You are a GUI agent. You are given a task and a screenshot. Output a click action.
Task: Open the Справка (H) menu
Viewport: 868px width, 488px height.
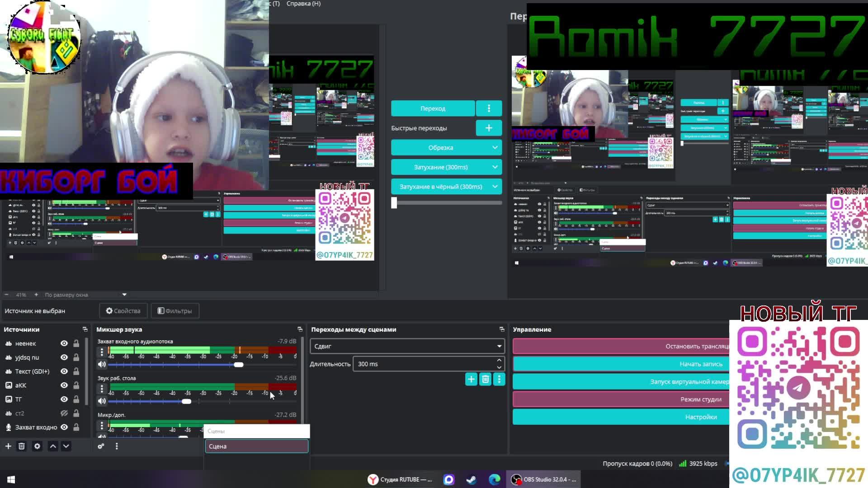point(303,4)
